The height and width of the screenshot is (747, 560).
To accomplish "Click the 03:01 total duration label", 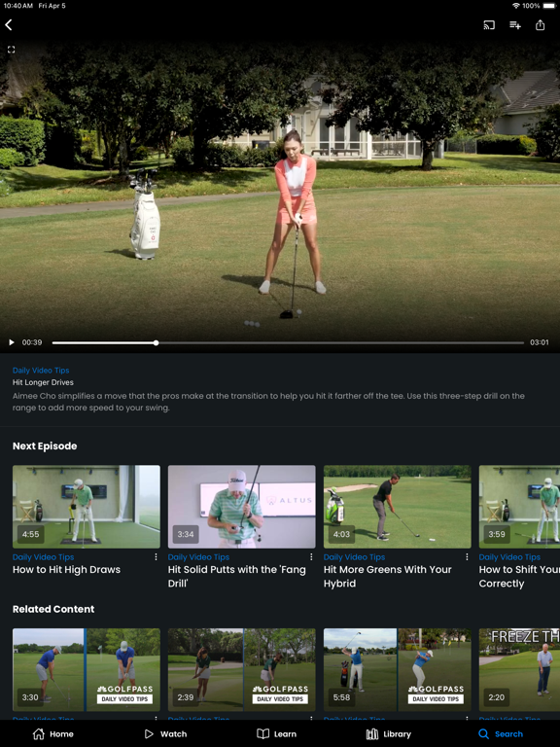I will point(539,342).
